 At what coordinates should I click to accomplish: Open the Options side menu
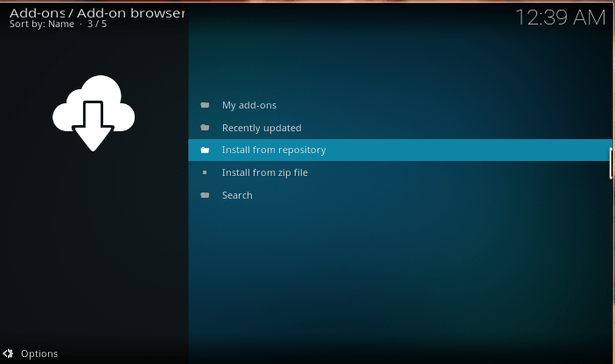point(31,353)
